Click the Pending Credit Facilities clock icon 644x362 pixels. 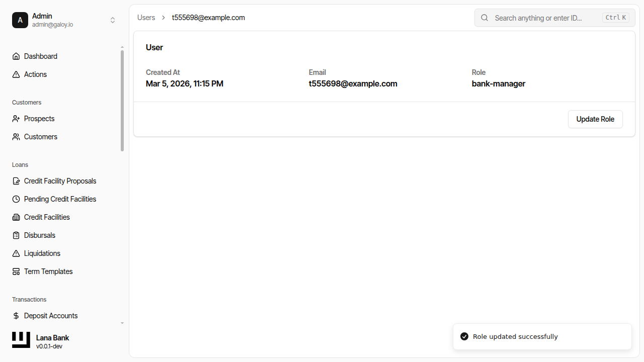tap(16, 199)
